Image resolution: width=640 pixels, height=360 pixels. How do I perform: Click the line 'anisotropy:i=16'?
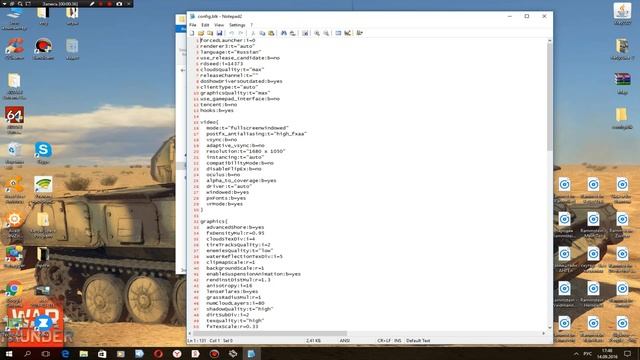click(x=229, y=286)
